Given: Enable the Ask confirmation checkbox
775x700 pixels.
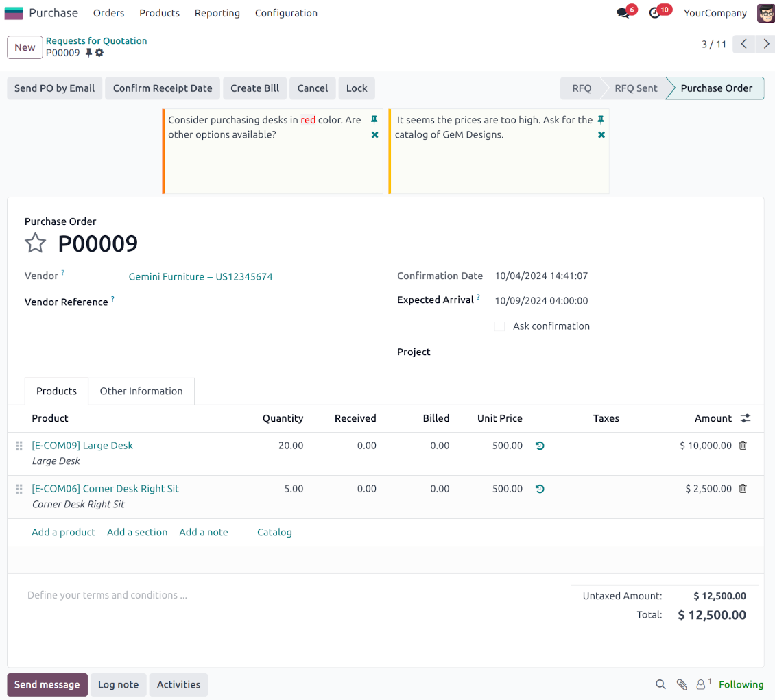Looking at the screenshot, I should tap(499, 326).
